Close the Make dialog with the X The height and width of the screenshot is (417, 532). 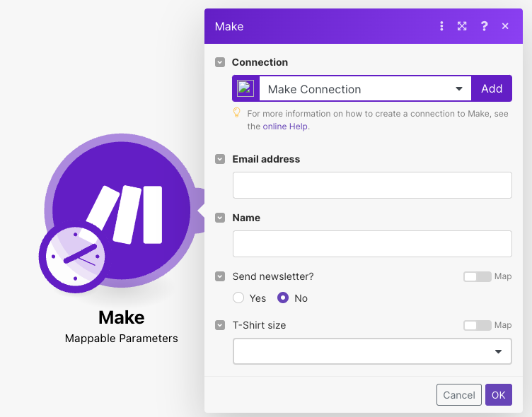[x=505, y=26]
